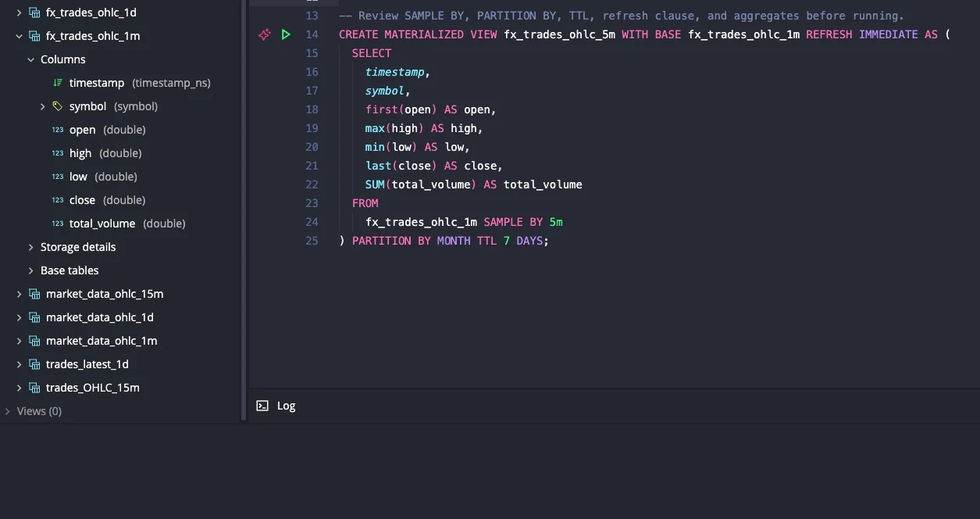This screenshot has height=519, width=980.
Task: Select Storage details tree row
Action: [x=120, y=247]
